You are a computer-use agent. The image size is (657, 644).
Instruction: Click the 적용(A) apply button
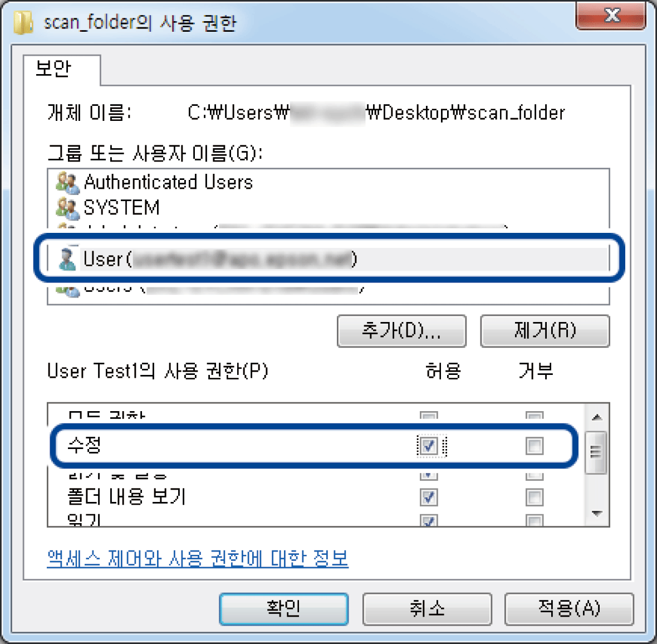(x=569, y=609)
